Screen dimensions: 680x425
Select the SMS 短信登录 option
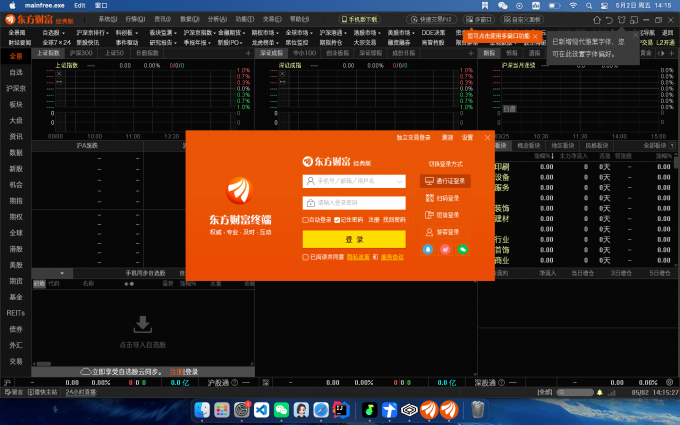(x=445, y=215)
